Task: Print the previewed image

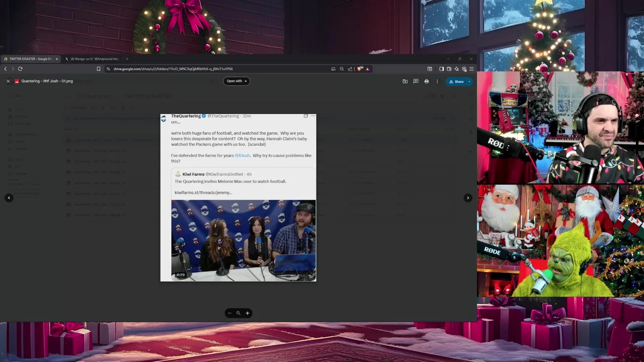Action: (x=427, y=81)
